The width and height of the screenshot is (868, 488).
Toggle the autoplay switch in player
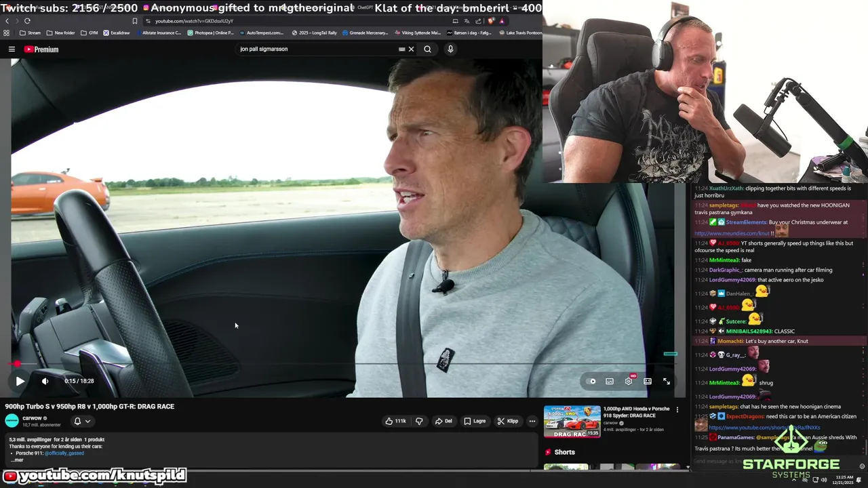(x=591, y=381)
